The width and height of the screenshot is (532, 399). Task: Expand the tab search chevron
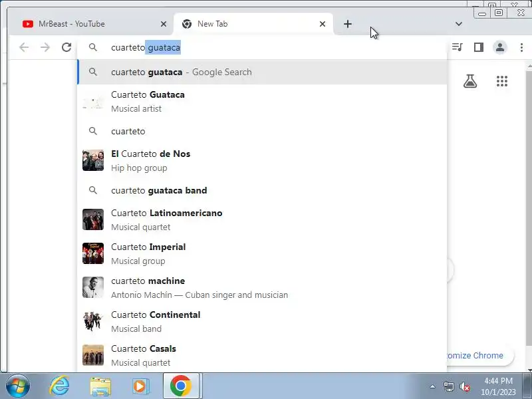click(x=459, y=24)
